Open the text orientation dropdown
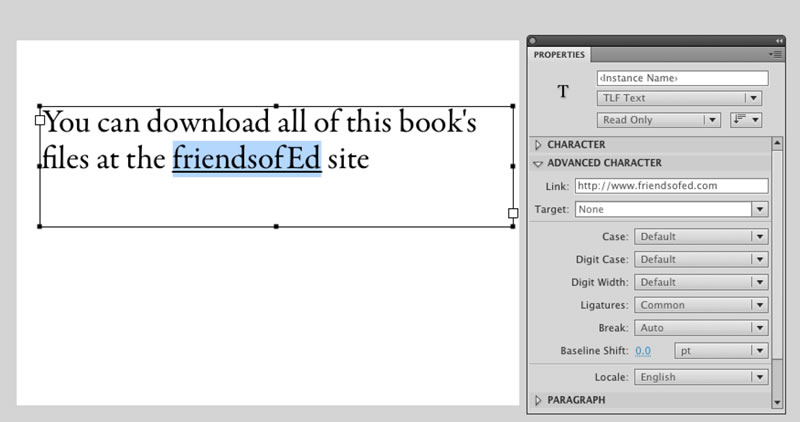Screen dimensions: 800x422 point(746,120)
